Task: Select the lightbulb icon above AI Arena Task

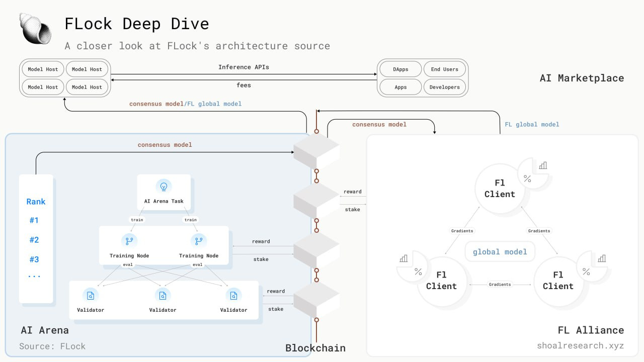Action: (x=164, y=187)
